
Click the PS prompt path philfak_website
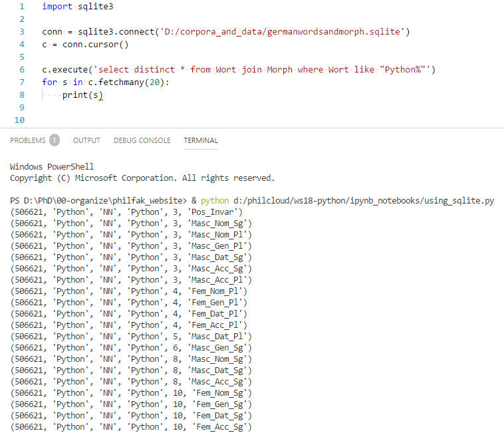click(98, 201)
